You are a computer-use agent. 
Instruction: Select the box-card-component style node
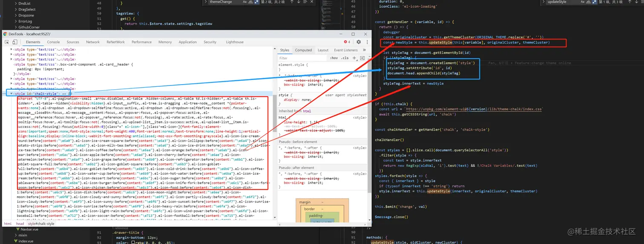click(x=74, y=64)
